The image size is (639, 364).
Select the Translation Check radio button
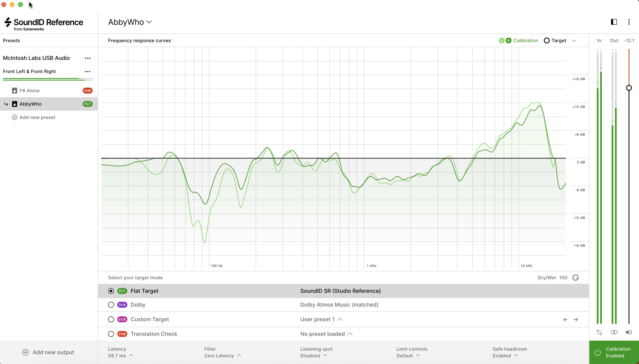[x=111, y=334]
